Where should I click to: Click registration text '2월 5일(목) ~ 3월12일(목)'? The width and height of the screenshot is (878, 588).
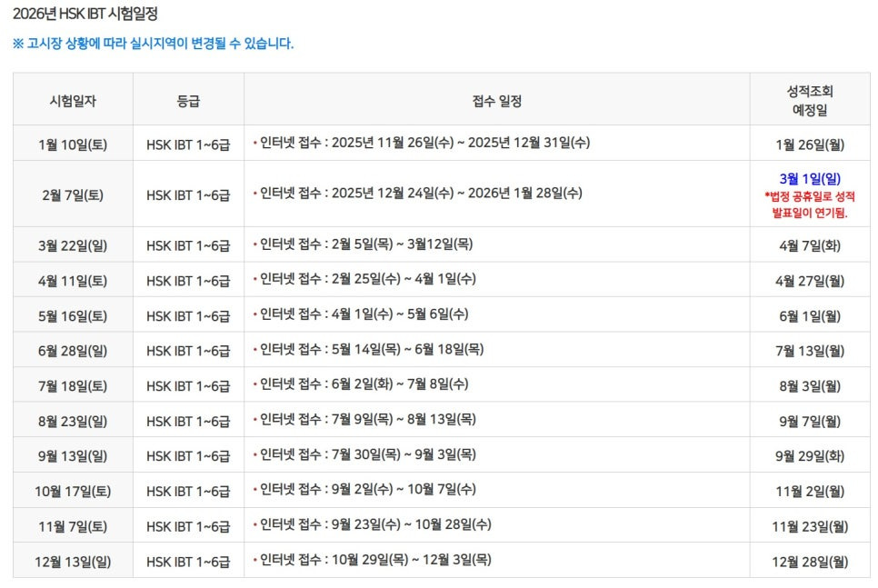[402, 244]
